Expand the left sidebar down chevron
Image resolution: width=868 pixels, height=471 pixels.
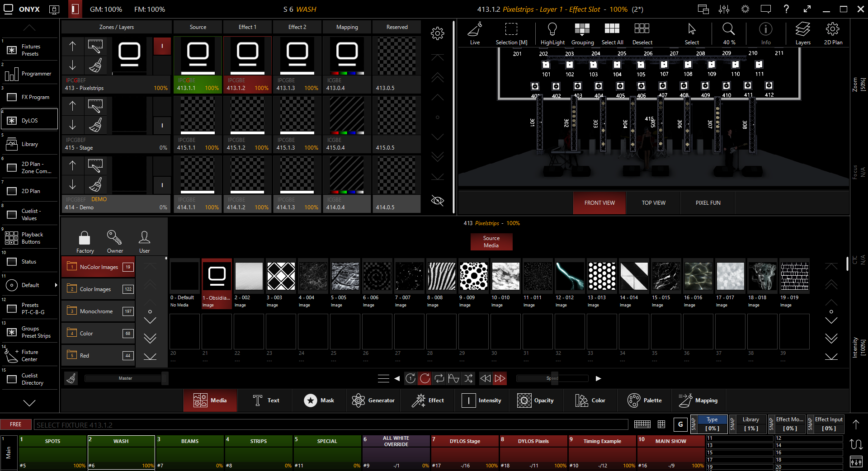coord(29,403)
